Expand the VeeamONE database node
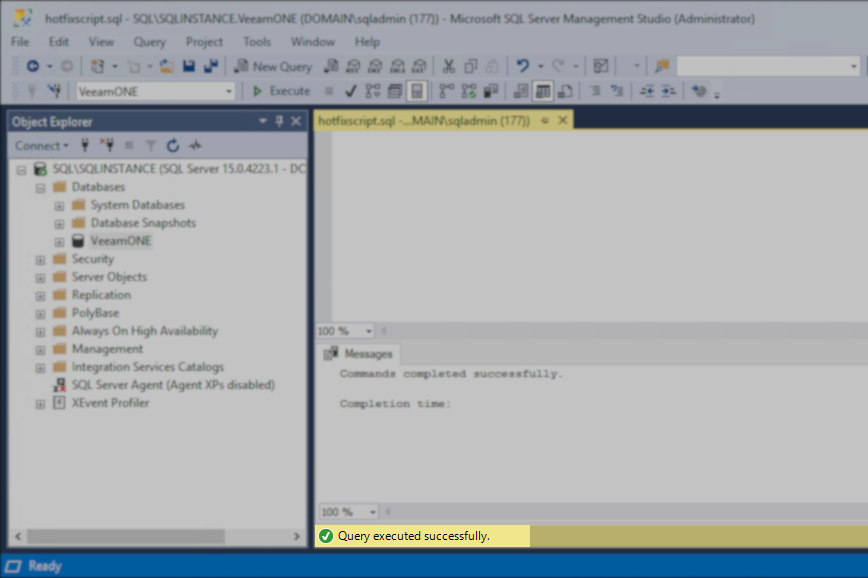 pyautogui.click(x=59, y=242)
